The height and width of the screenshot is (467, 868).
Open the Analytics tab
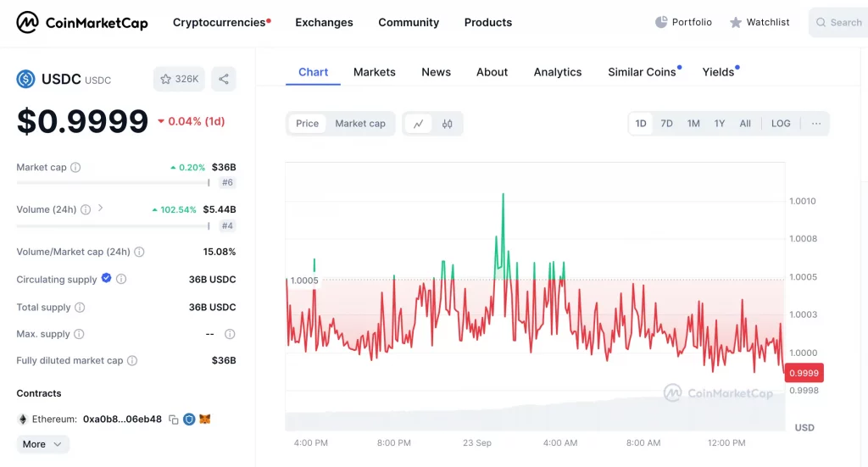(x=558, y=72)
